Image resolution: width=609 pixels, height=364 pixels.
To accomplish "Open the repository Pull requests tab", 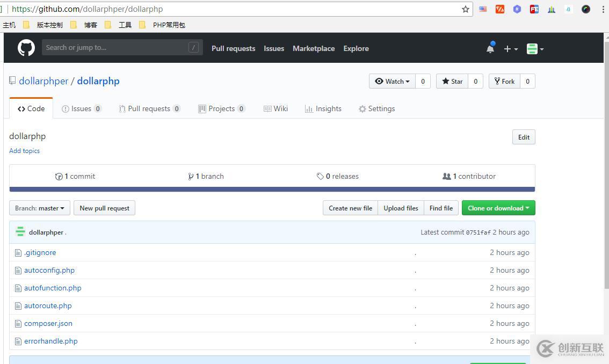I will coord(149,109).
